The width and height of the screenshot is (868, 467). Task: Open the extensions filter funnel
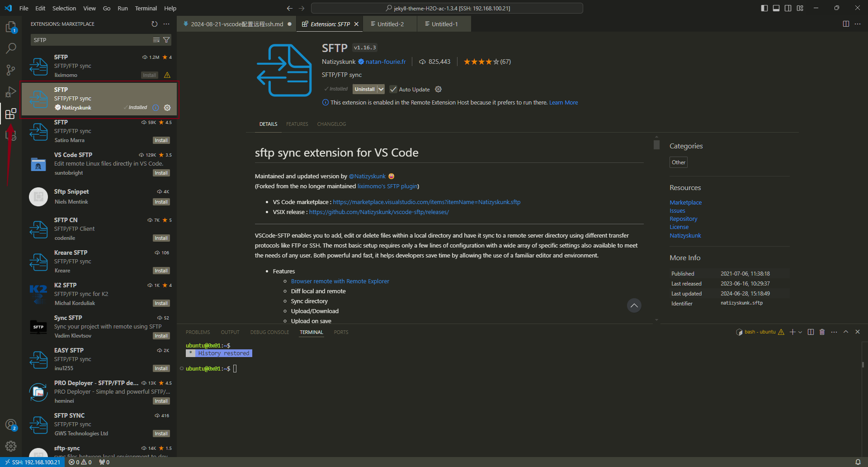click(x=166, y=40)
